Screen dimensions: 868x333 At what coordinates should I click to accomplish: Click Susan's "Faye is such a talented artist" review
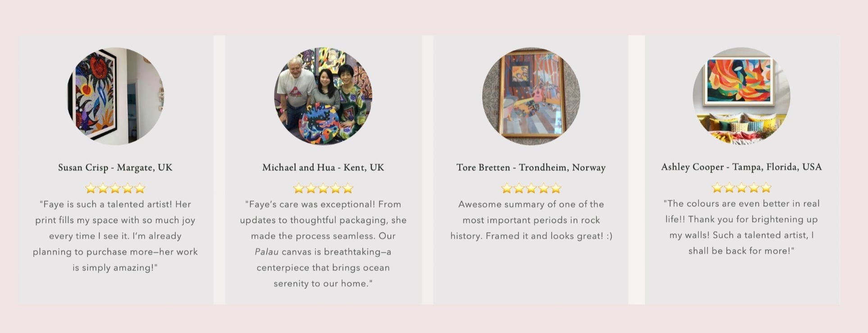[115, 236]
